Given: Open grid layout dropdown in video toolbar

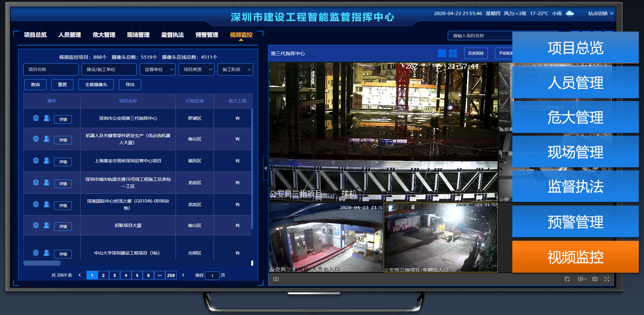Looking at the screenshot, I should tap(582, 279).
